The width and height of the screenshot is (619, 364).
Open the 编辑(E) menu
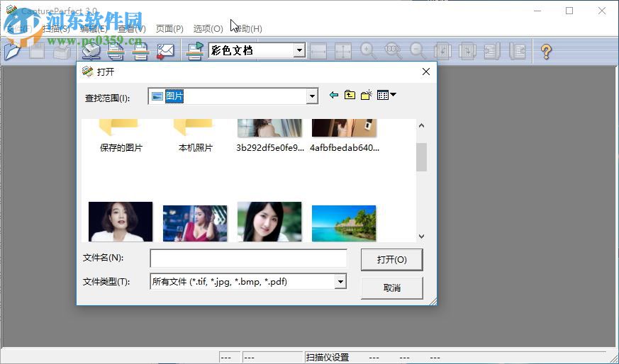point(94,29)
